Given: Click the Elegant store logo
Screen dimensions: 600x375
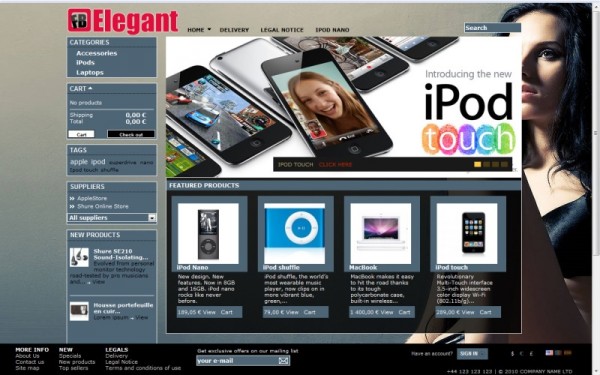Looking at the screenshot, I should tap(123, 20).
